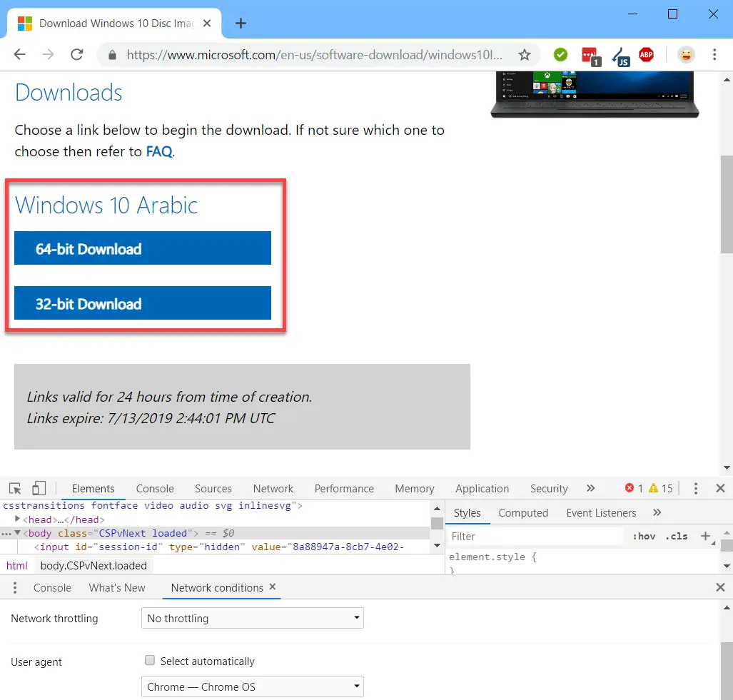Screen dimensions: 733x700
Task: Switch to Console panel tab
Action: coord(155,488)
